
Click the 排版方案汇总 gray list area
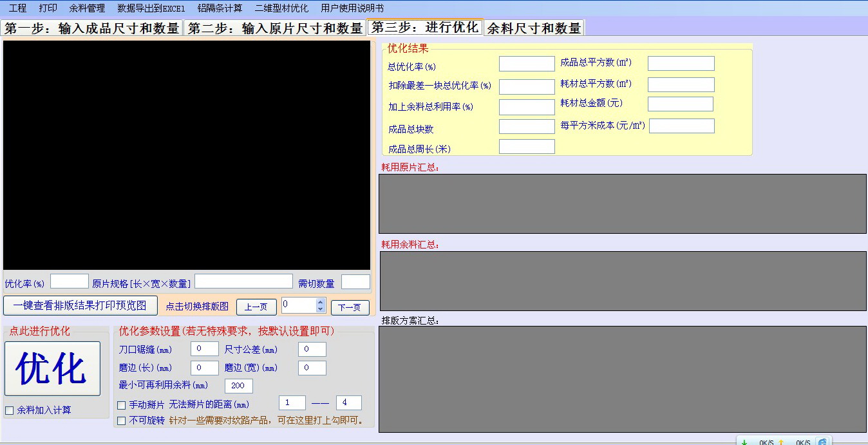click(623, 379)
